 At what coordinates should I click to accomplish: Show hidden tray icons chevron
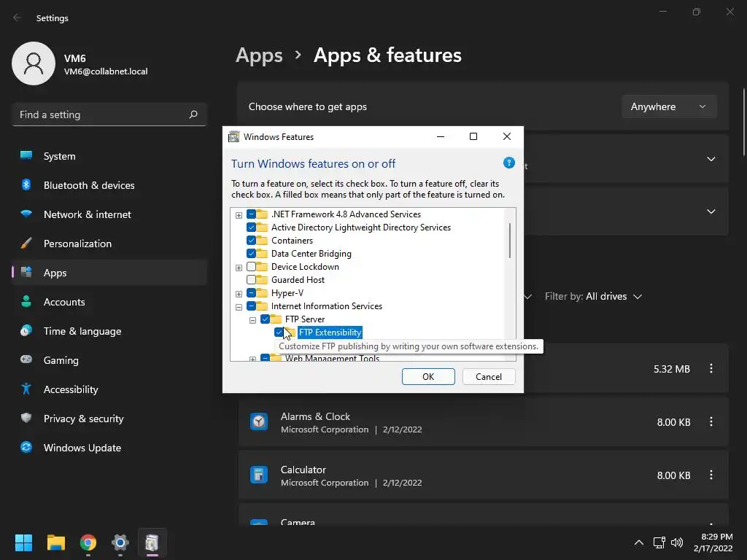pyautogui.click(x=639, y=542)
